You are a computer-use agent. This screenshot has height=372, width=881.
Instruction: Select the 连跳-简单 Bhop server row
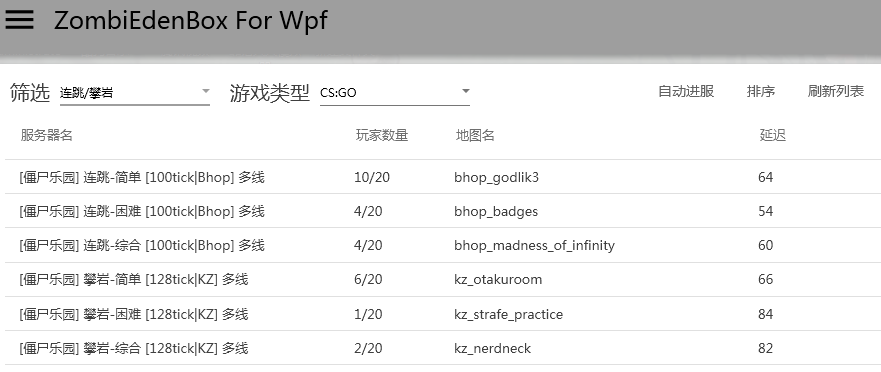[443, 177]
